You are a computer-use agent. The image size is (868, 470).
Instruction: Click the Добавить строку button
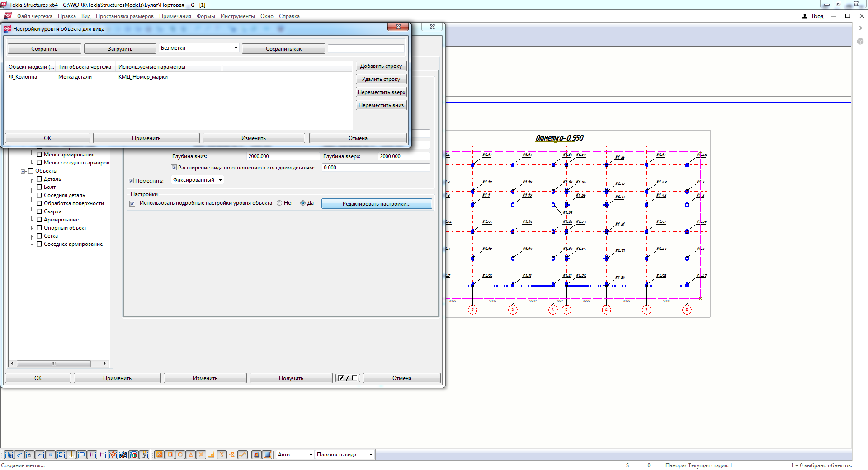point(381,66)
